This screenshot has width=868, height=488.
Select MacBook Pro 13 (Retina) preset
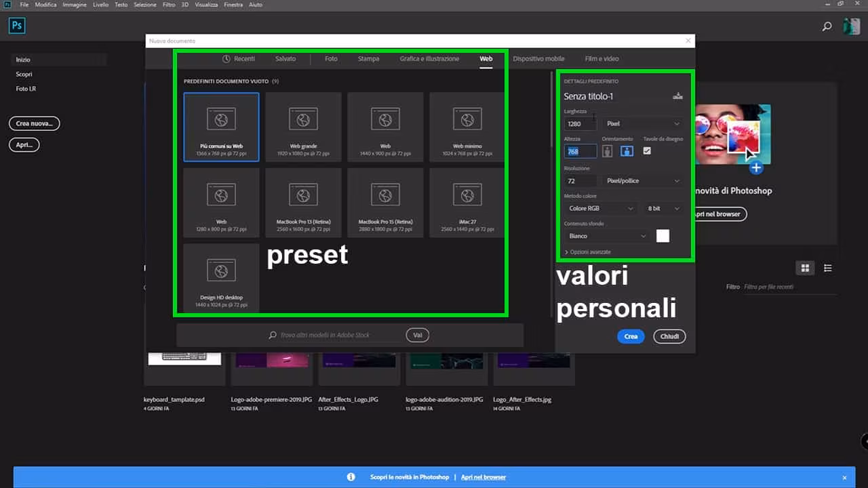point(303,203)
